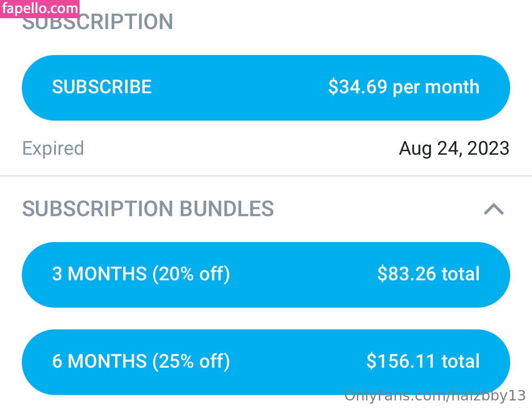Click the "per month" text on the subscribe button
This screenshot has width=532, height=410.
(x=436, y=87)
